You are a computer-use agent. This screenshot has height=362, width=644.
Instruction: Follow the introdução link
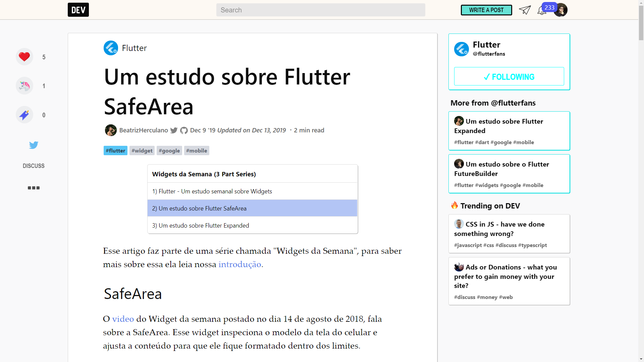point(239,264)
